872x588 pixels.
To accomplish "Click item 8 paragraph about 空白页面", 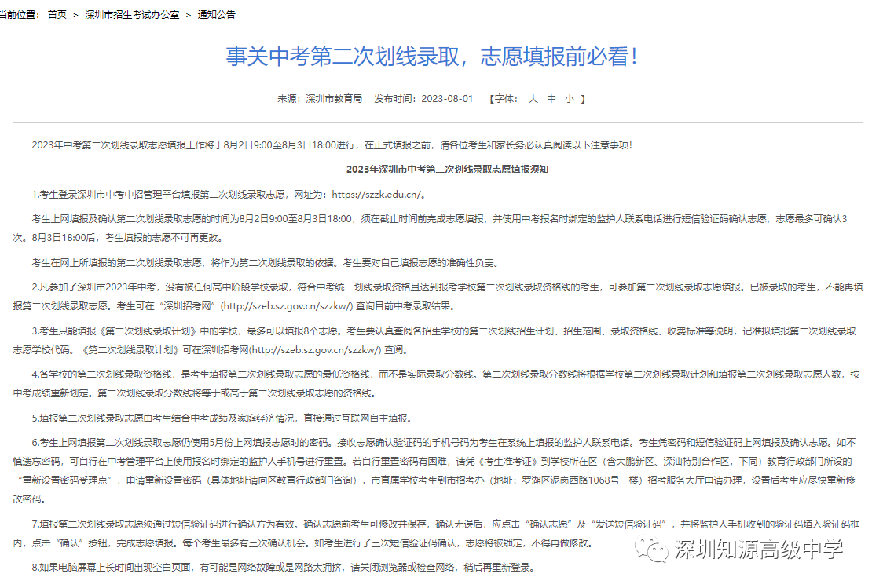I will point(283,568).
